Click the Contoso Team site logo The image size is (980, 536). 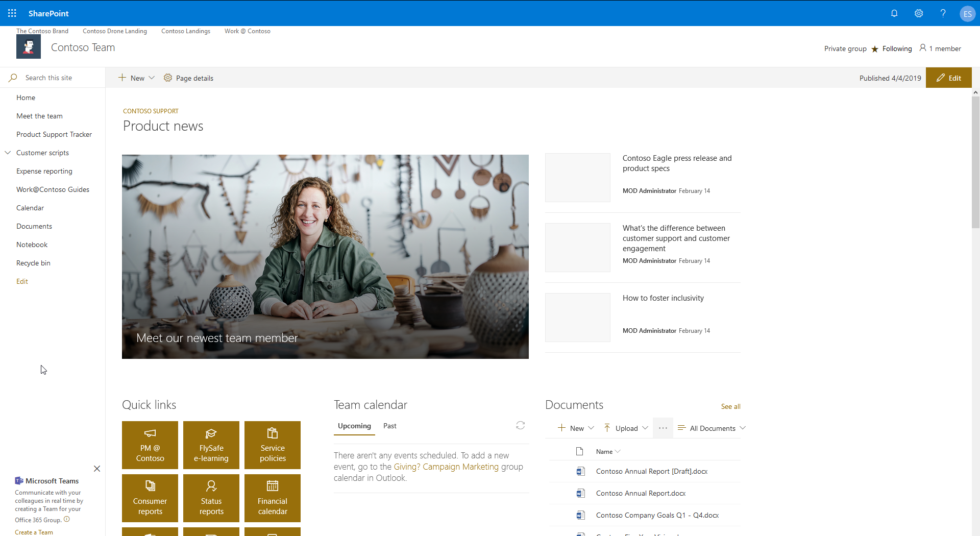pos(29,47)
